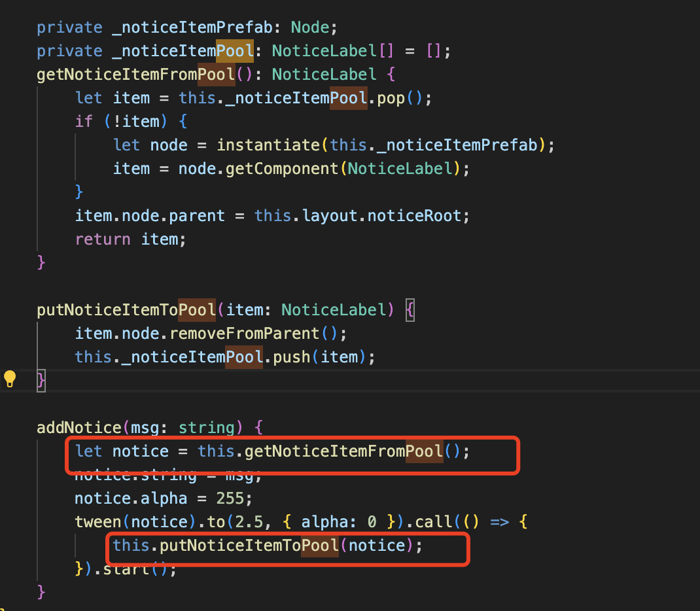Click the empty array literal '[]'
The width and height of the screenshot is (700, 611).
tap(434, 51)
